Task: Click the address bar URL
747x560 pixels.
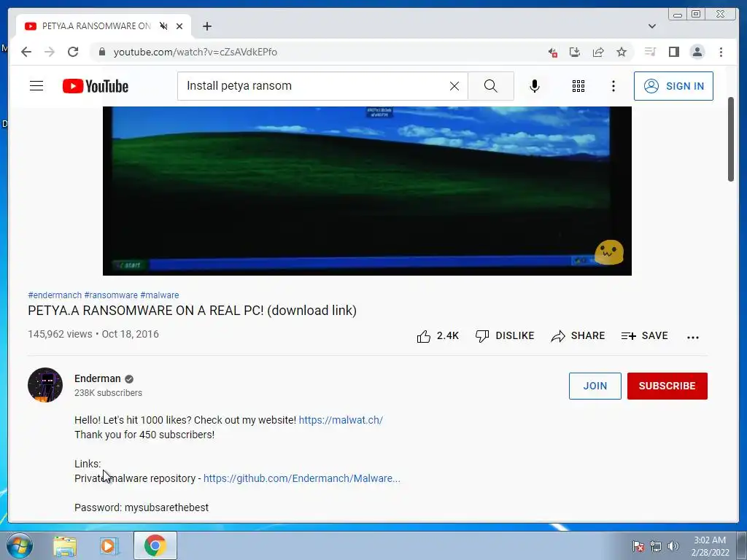Action: pyautogui.click(x=196, y=52)
